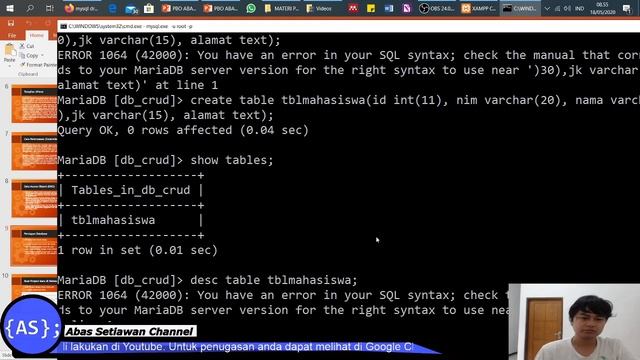Open MATERI P folder taskbar window
This screenshot has height=360, width=640.
[282, 8]
